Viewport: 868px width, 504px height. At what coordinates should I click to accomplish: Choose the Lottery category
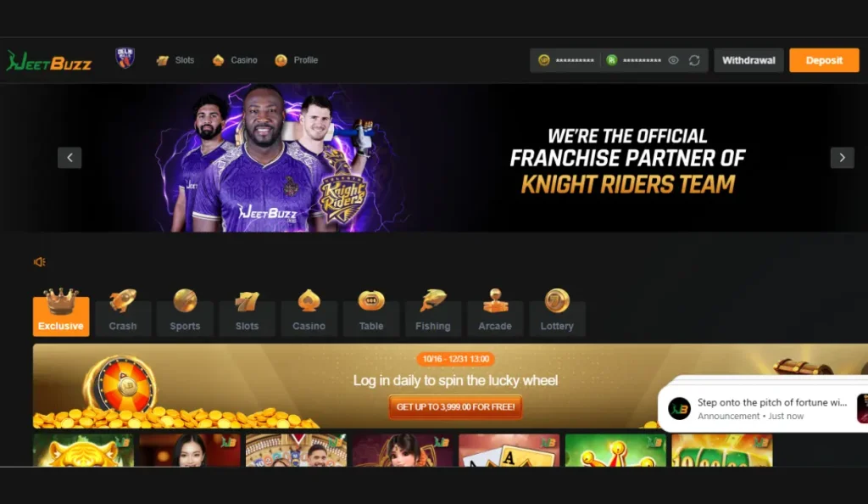pos(557,311)
